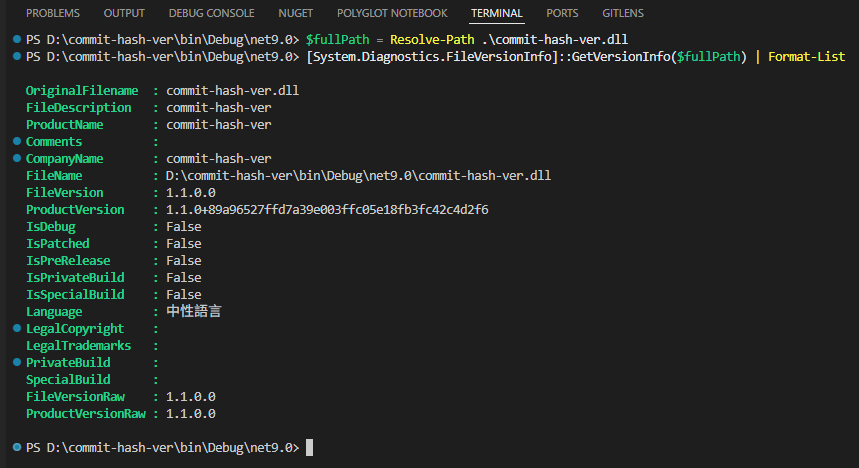Select the NUGET tab
The image size is (859, 468).
pyautogui.click(x=295, y=14)
